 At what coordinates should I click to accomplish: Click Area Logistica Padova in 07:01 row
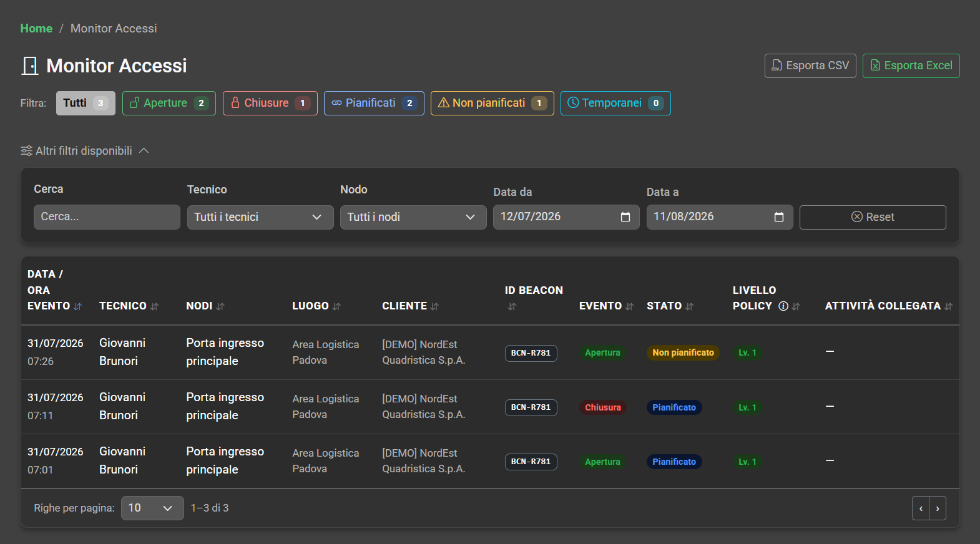pyautogui.click(x=326, y=461)
